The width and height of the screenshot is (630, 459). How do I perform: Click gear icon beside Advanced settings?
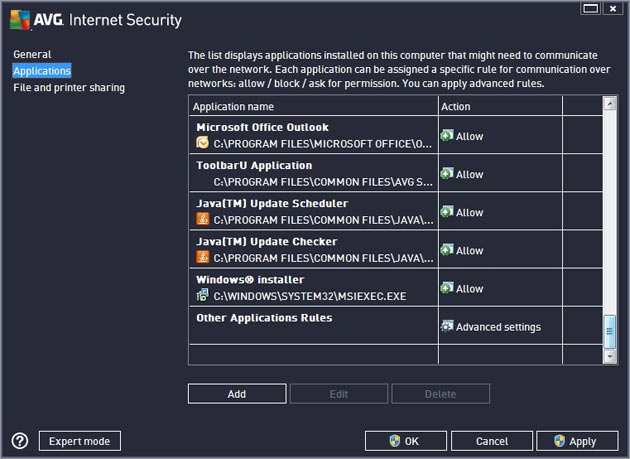(x=447, y=326)
